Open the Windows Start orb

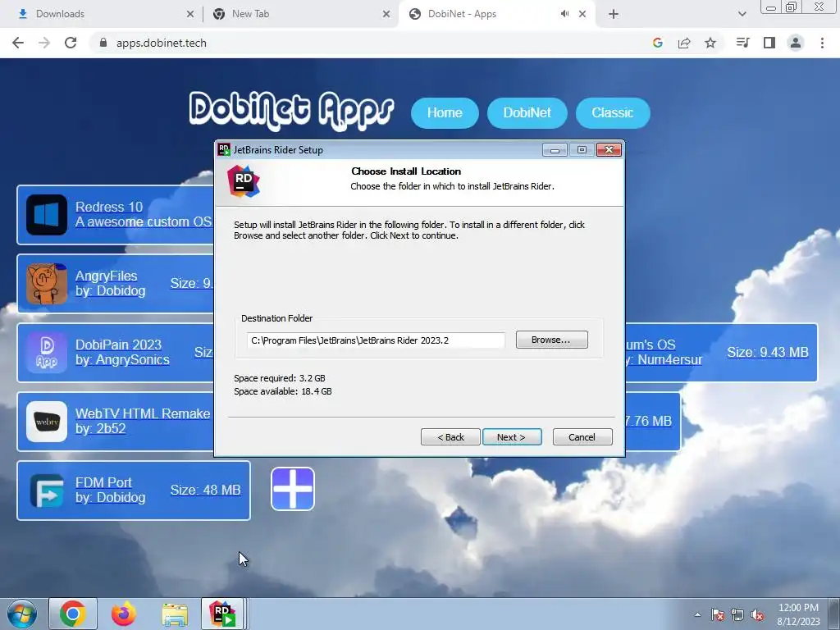click(22, 614)
